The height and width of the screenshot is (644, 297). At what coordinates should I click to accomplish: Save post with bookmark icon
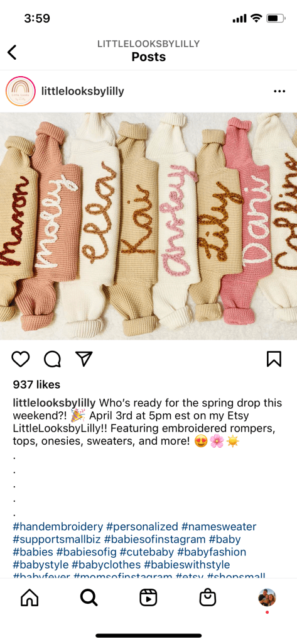click(274, 359)
